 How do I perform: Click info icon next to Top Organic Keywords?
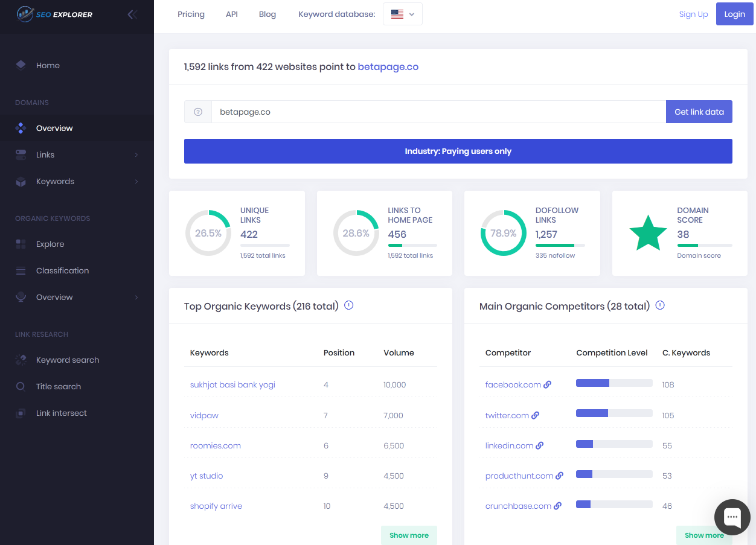coord(348,305)
